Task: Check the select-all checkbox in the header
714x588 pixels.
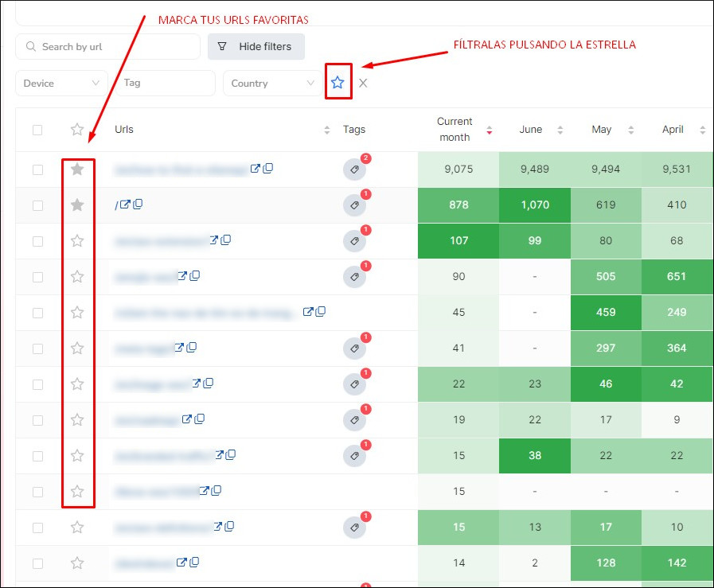Action: tap(37, 129)
